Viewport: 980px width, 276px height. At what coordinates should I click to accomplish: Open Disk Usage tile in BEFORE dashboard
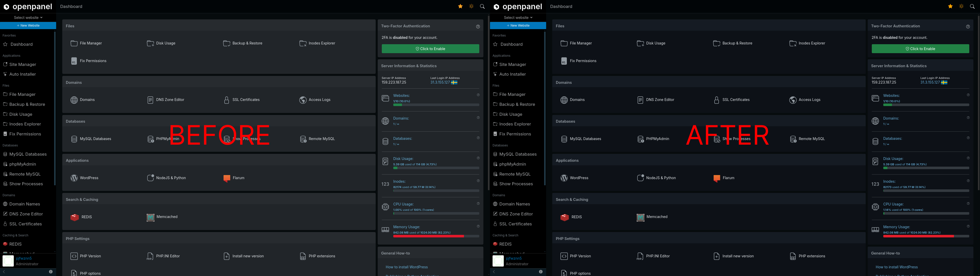(x=161, y=43)
